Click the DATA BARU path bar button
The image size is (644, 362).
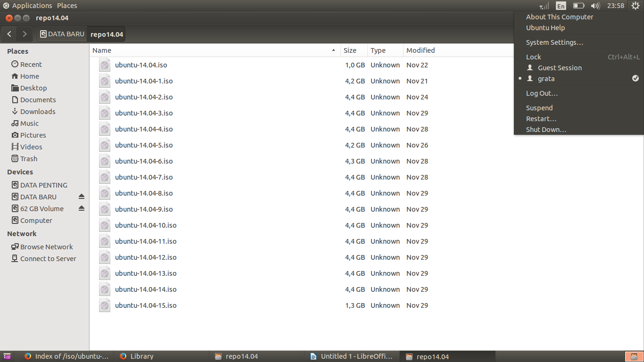[x=62, y=34]
